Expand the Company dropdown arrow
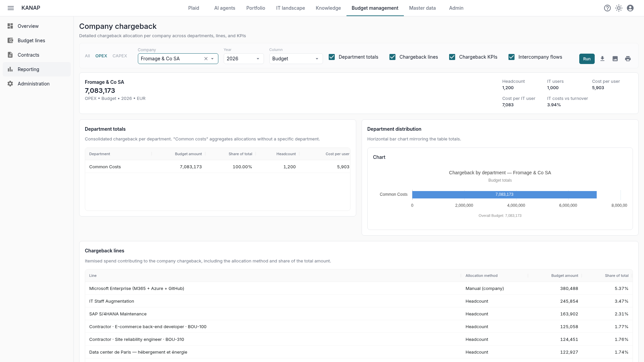The height and width of the screenshot is (362, 644). pyautogui.click(x=212, y=59)
